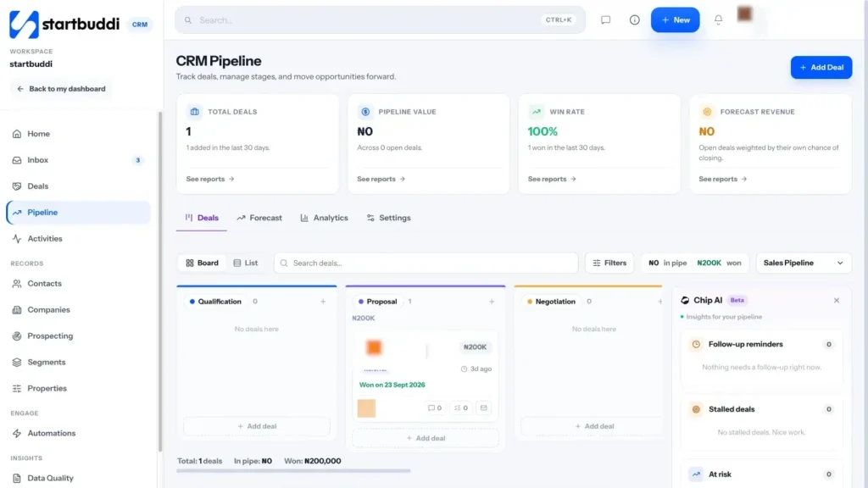The height and width of the screenshot is (488, 868).
Task: Click the deal card comments icon
Action: pyautogui.click(x=435, y=408)
